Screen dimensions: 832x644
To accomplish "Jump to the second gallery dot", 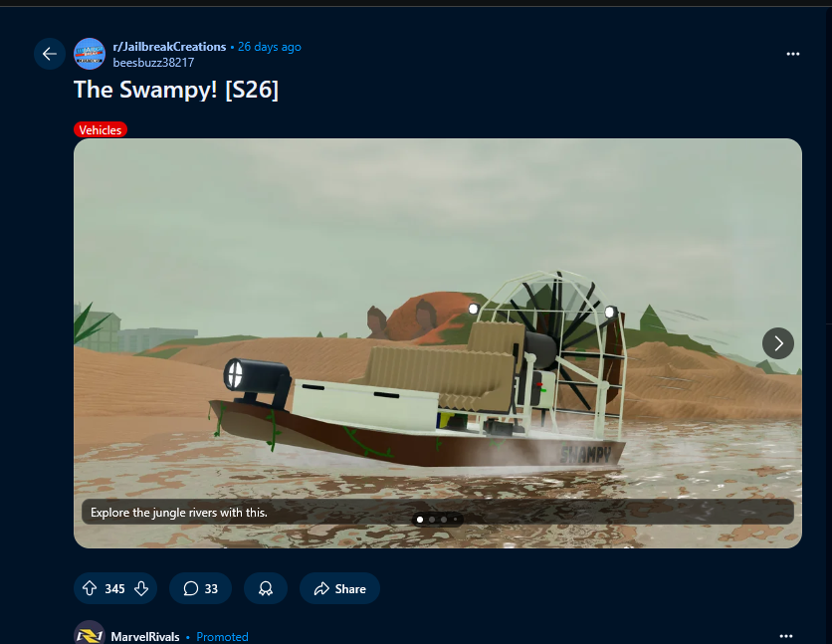I will tap(432, 520).
